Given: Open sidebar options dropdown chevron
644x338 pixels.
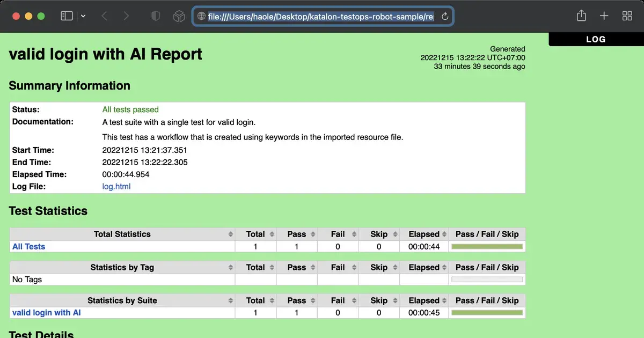Looking at the screenshot, I should tap(83, 16).
